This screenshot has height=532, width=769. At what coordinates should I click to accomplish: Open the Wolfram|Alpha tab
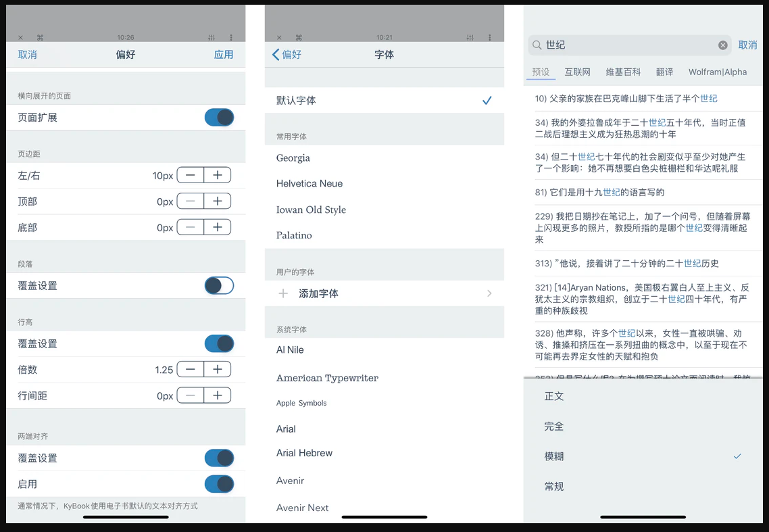point(718,72)
